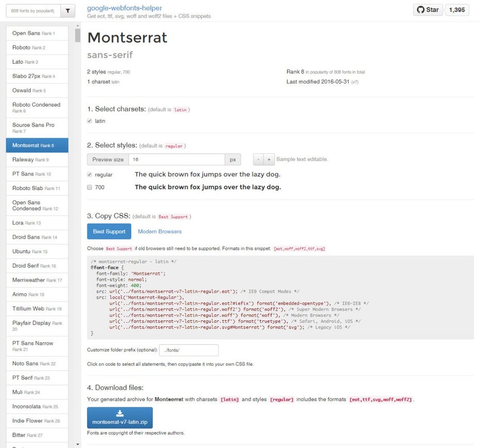The height and width of the screenshot is (448, 480).
Task: Choose Roboto Slab font
Action: tap(37, 188)
